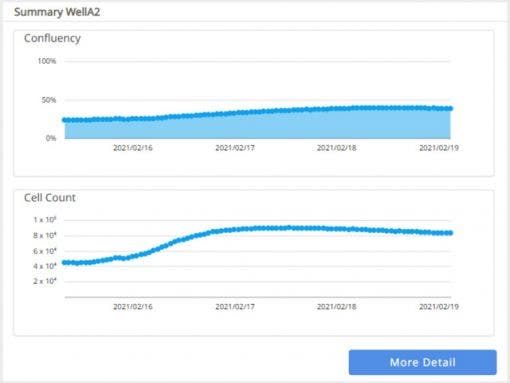Select the Cell Count chart title
The height and width of the screenshot is (383, 510).
(x=50, y=198)
